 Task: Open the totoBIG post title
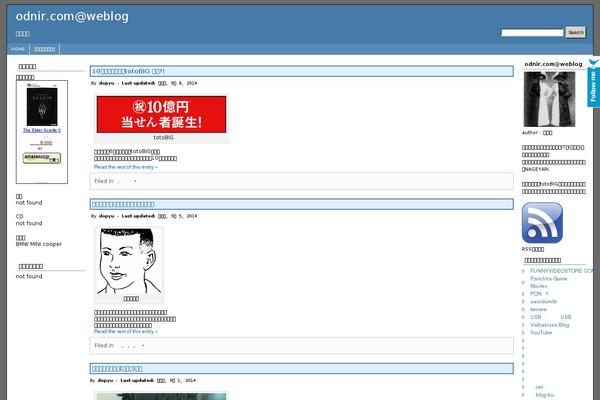128,71
